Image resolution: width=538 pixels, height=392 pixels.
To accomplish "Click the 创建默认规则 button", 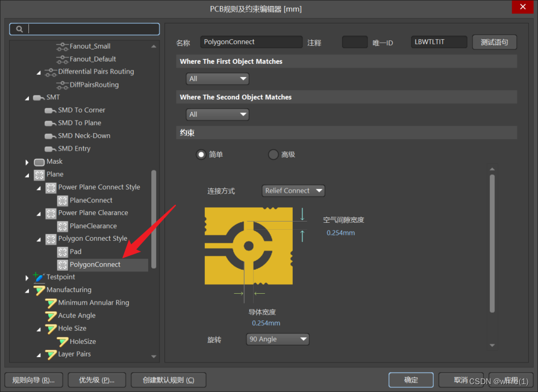I will (168, 380).
